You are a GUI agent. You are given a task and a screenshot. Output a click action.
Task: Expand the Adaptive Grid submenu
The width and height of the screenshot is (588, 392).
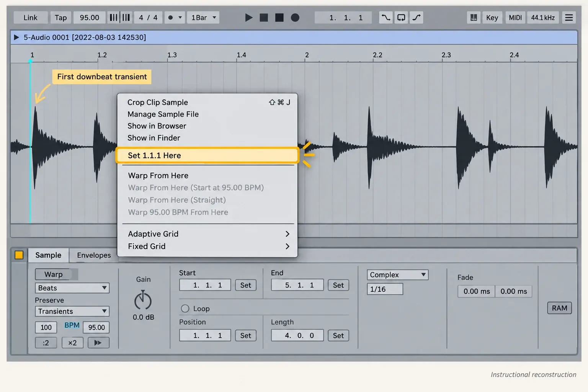207,234
